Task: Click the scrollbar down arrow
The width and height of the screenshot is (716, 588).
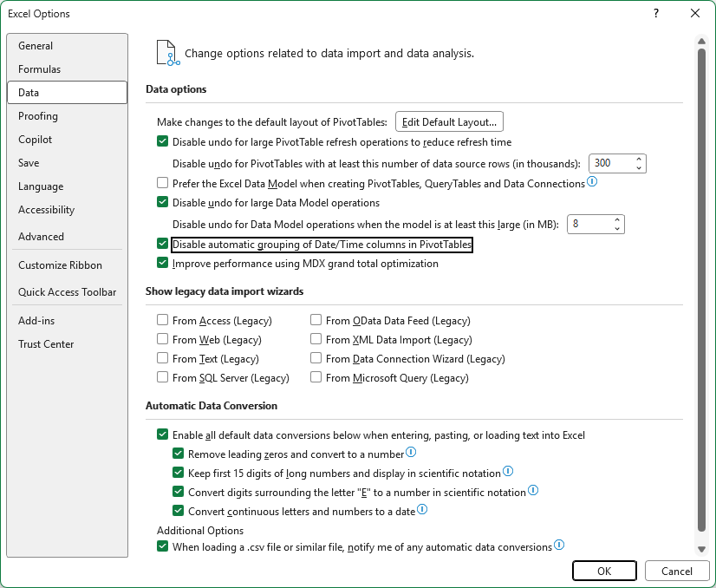Action: [702, 549]
